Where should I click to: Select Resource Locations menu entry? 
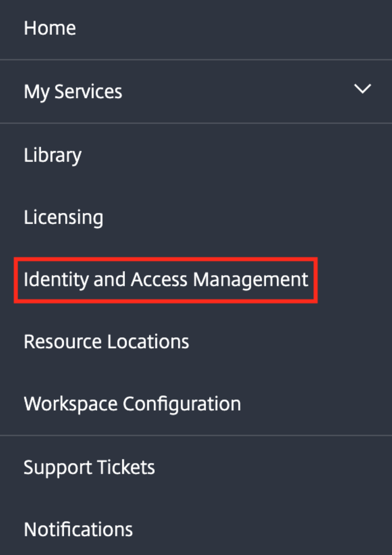tap(106, 341)
